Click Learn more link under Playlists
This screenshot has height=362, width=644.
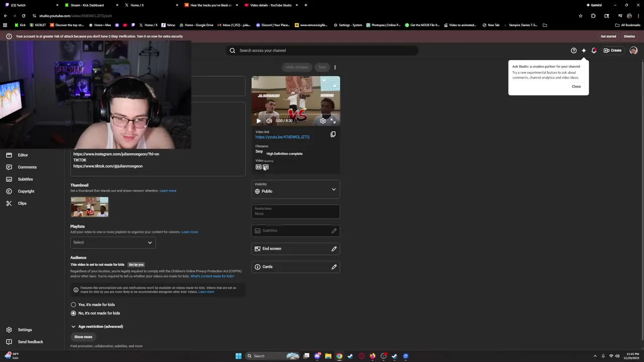click(x=190, y=232)
